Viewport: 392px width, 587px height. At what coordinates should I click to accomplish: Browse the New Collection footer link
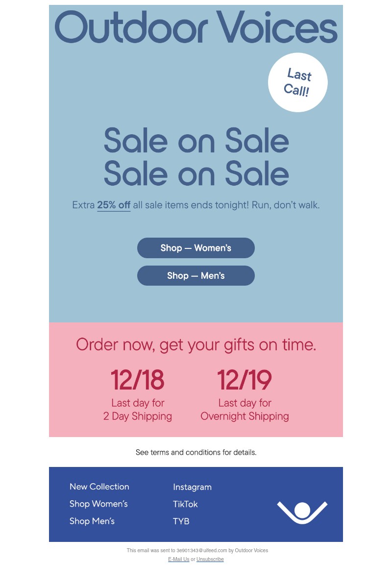pyautogui.click(x=99, y=487)
